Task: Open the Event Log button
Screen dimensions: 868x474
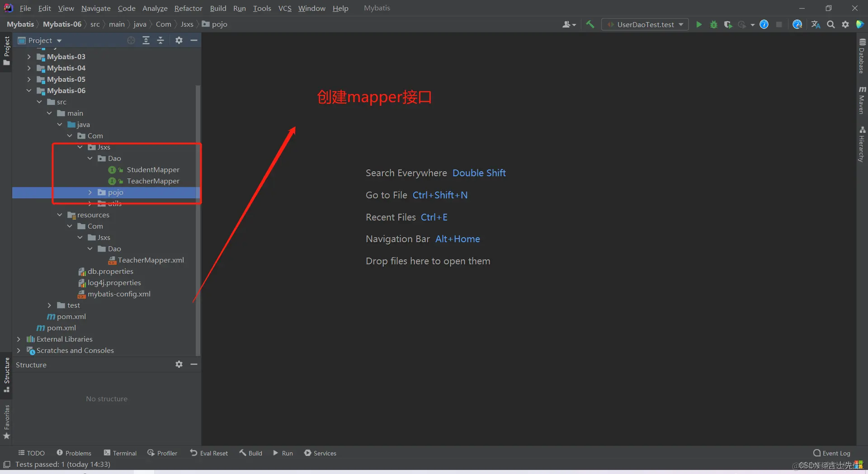Action: pos(832,453)
